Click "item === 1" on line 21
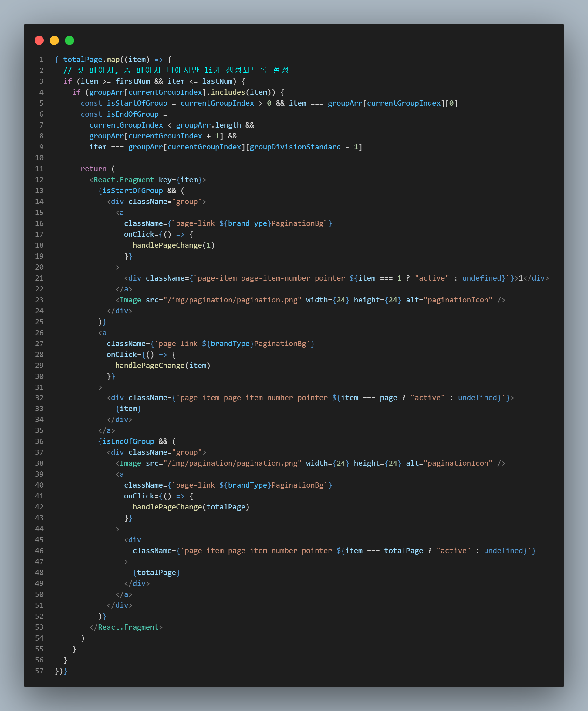The width and height of the screenshot is (588, 711). tap(380, 278)
